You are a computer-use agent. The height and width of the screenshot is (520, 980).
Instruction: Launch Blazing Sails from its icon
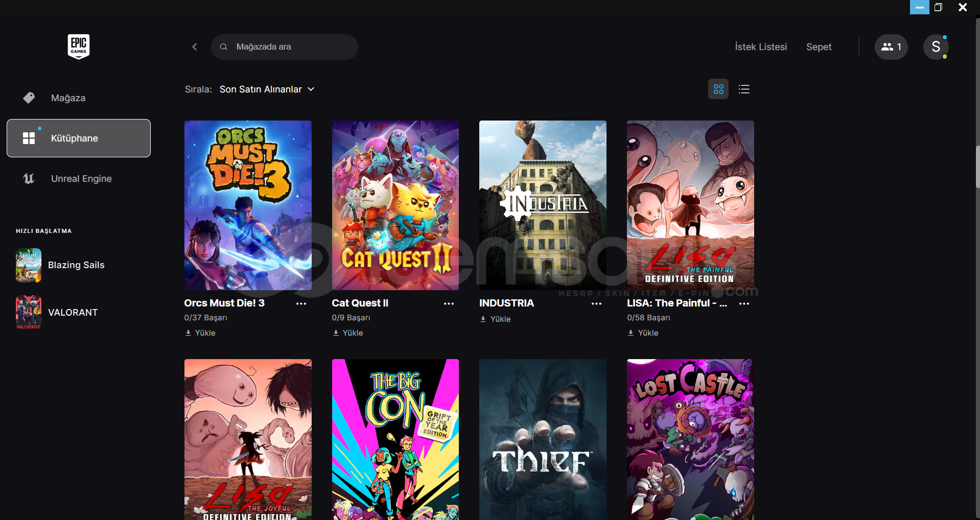[29, 265]
